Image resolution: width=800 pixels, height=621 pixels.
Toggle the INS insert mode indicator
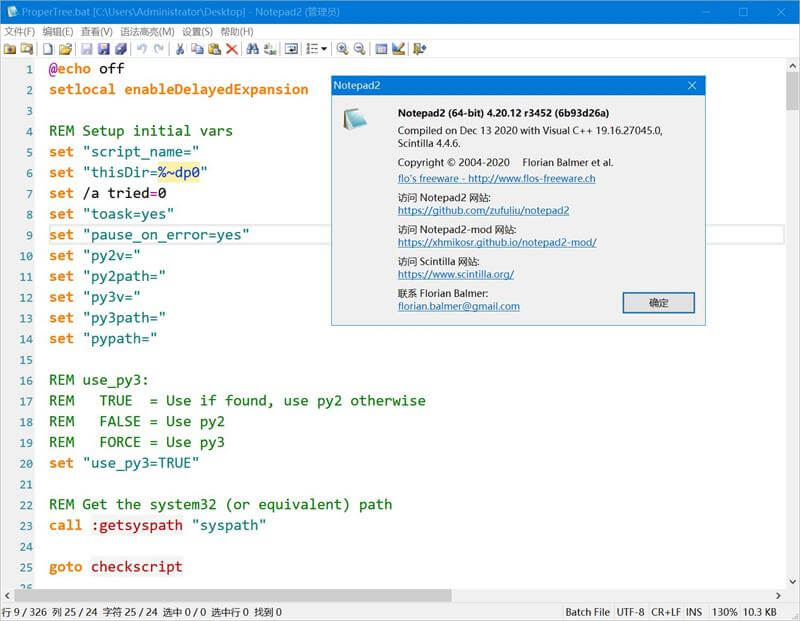point(694,612)
